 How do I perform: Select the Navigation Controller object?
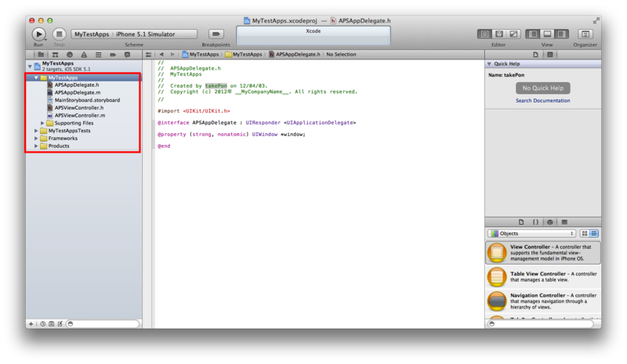coord(543,301)
